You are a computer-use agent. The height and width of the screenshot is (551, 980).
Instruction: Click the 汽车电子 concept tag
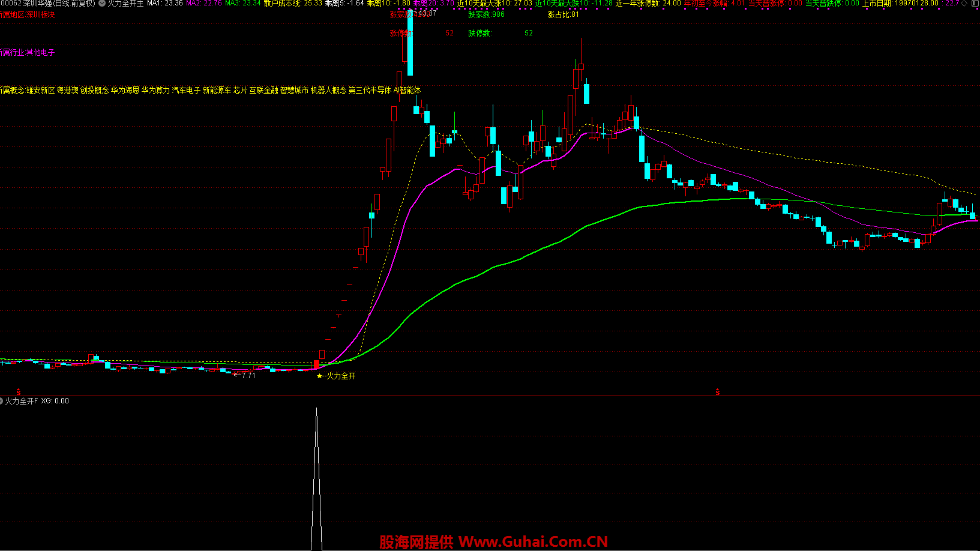187,90
